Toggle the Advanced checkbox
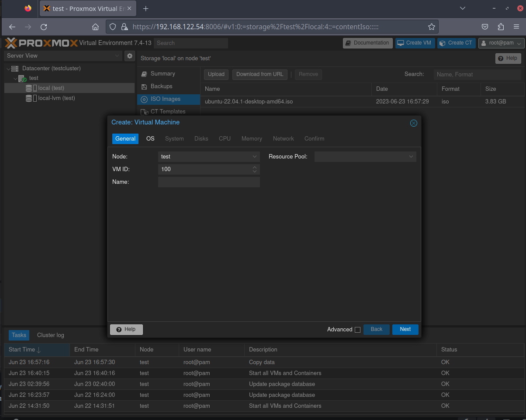This screenshot has width=526, height=420. pyautogui.click(x=357, y=330)
